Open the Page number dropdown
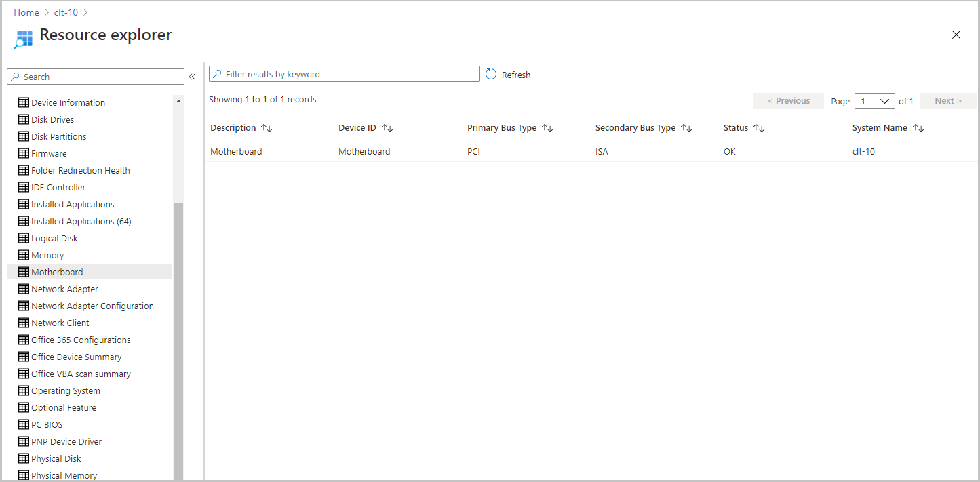This screenshot has width=980, height=482. click(874, 101)
